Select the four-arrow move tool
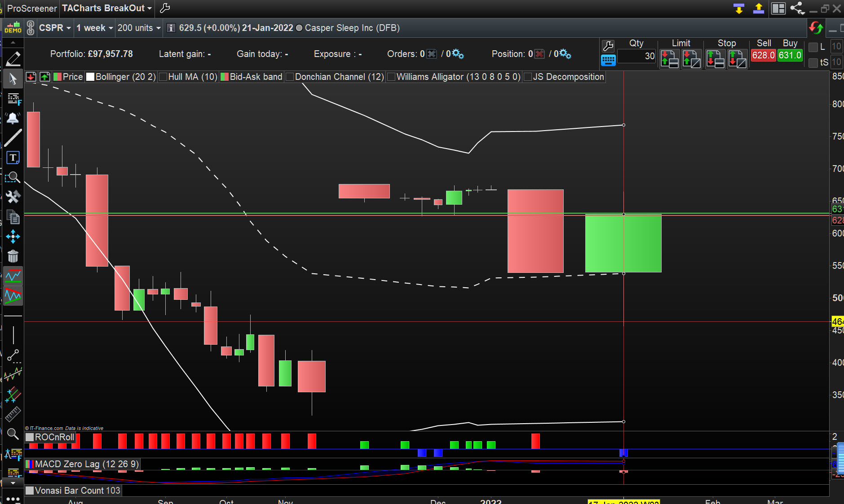 click(13, 237)
